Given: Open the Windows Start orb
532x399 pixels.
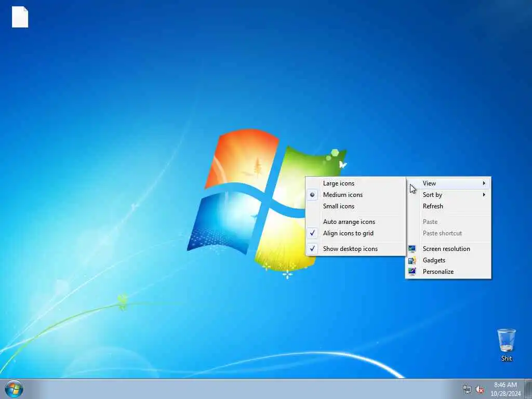Looking at the screenshot, I should (14, 389).
